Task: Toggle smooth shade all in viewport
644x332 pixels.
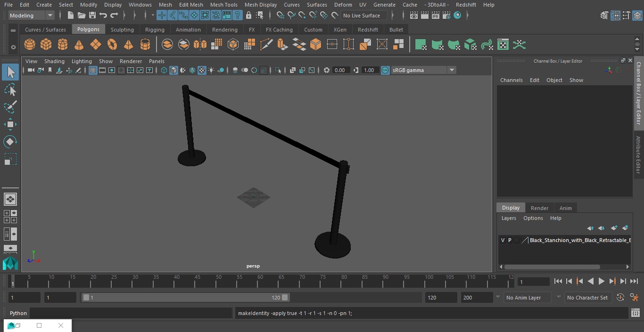Action: coord(173,70)
